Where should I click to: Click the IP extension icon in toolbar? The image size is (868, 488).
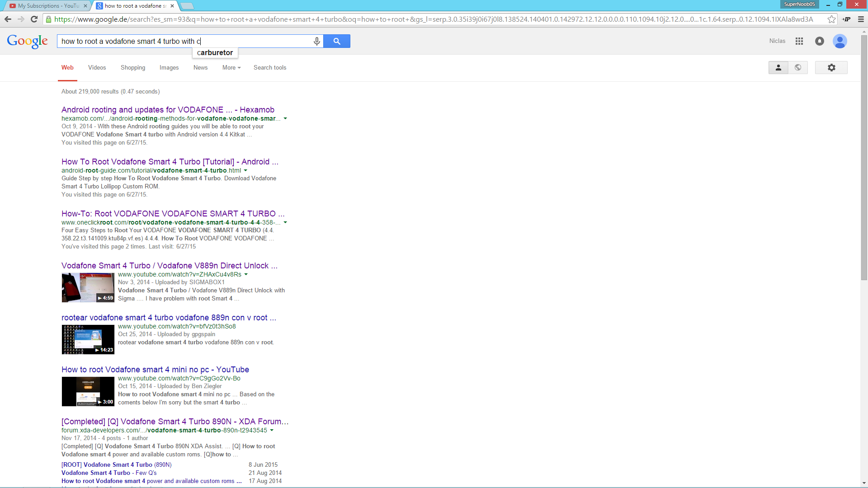[846, 19]
